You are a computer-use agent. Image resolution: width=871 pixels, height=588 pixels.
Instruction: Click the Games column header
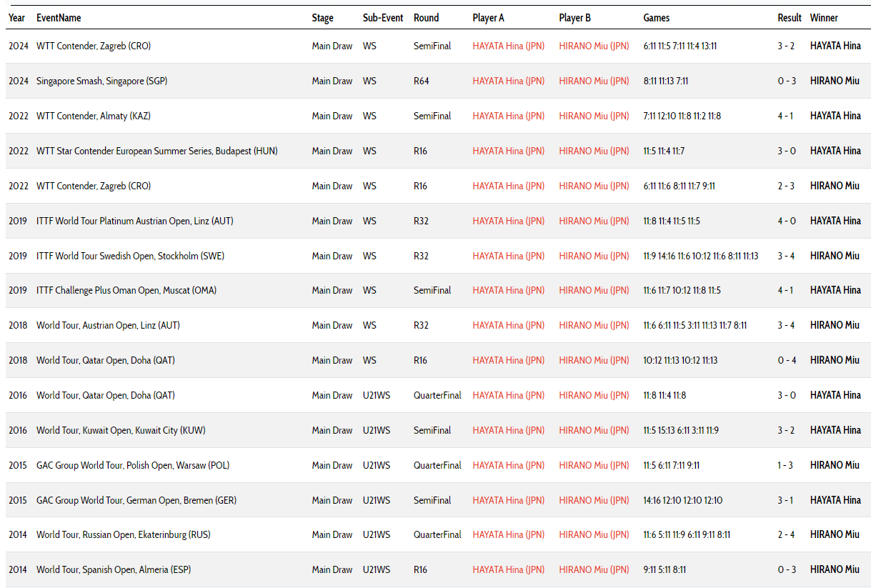[657, 18]
